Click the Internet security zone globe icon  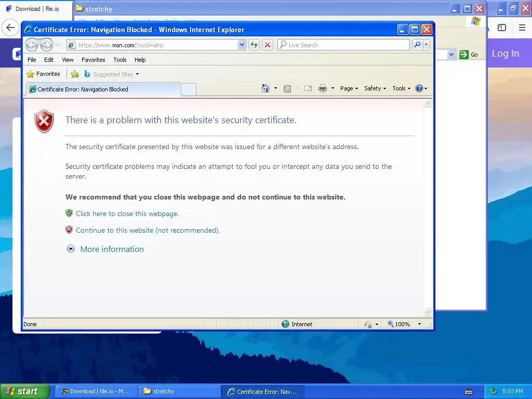click(285, 324)
